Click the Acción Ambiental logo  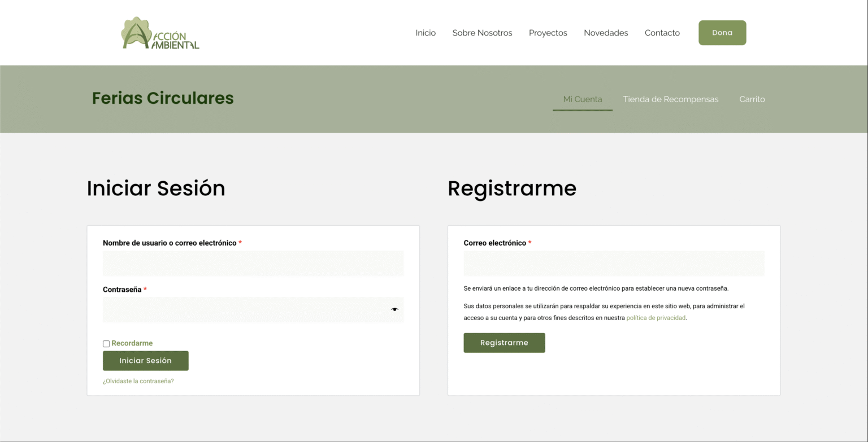(160, 33)
